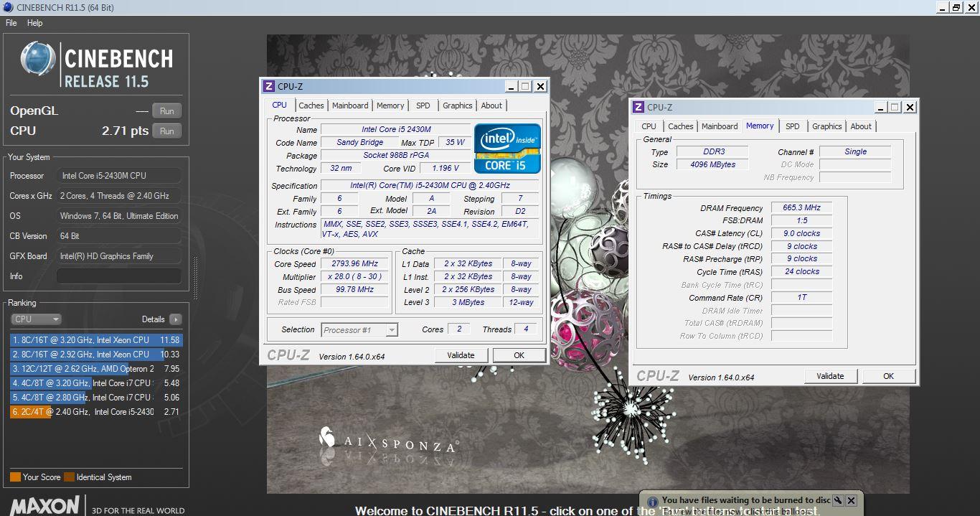
Task: Click the Info input field
Action: pos(119,276)
